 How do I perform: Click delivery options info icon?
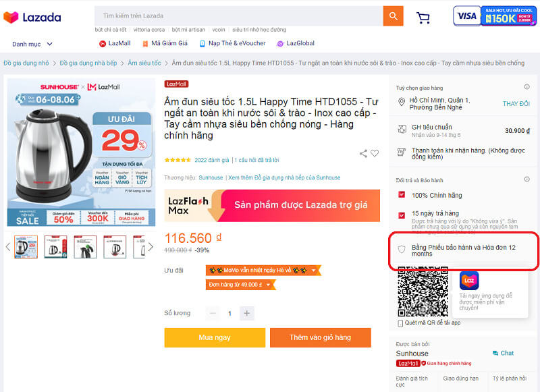click(527, 87)
